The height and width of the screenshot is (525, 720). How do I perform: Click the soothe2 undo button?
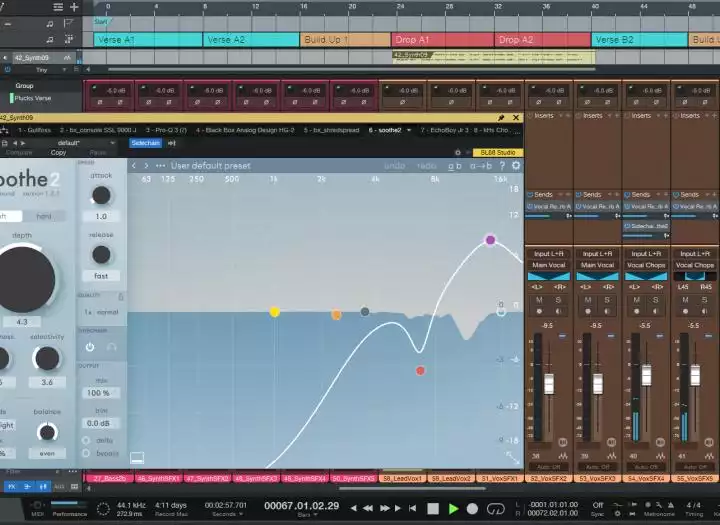pos(394,166)
